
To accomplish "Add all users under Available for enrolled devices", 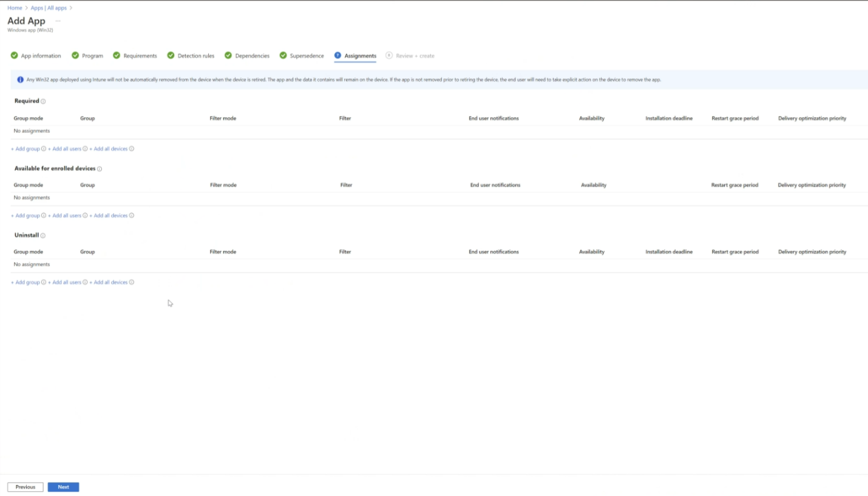I will (65, 216).
